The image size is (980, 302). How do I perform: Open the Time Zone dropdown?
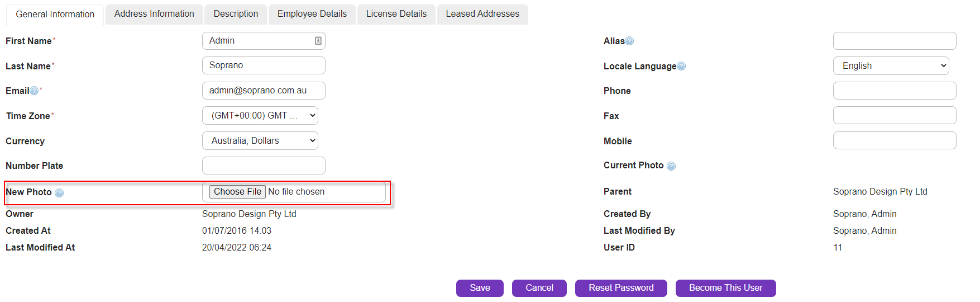point(260,116)
